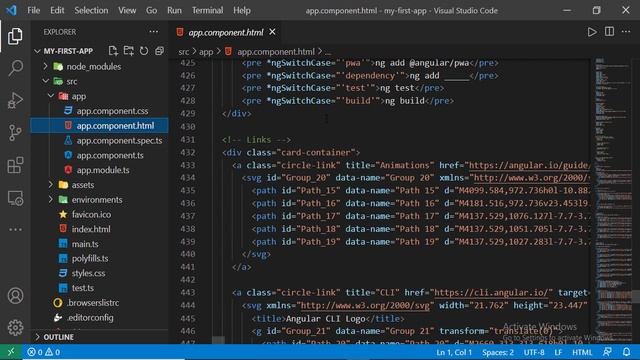This screenshot has width=640, height=360.
Task: Click Ln 1, Col 1 in status bar
Action: [x=454, y=352]
